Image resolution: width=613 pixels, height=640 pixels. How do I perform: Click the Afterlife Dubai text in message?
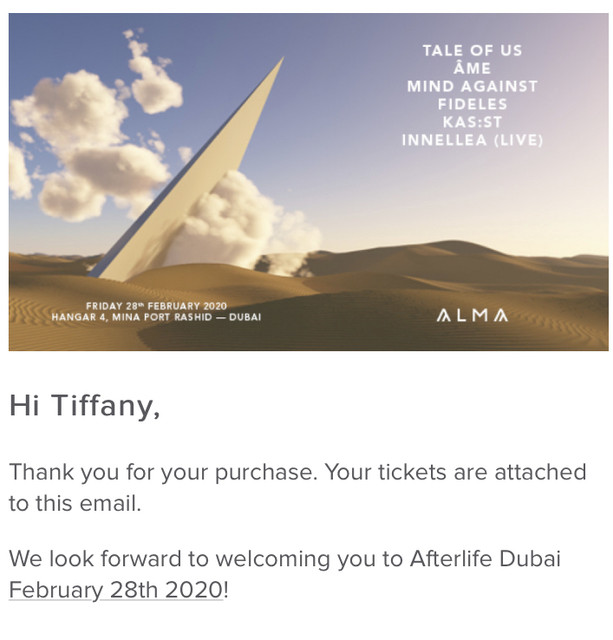click(x=485, y=559)
